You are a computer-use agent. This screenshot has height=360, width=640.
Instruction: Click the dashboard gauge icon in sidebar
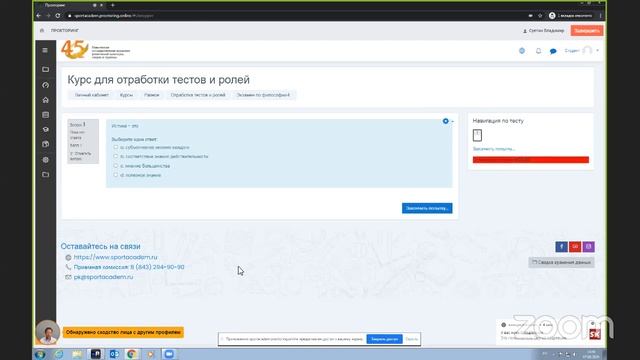click(45, 85)
